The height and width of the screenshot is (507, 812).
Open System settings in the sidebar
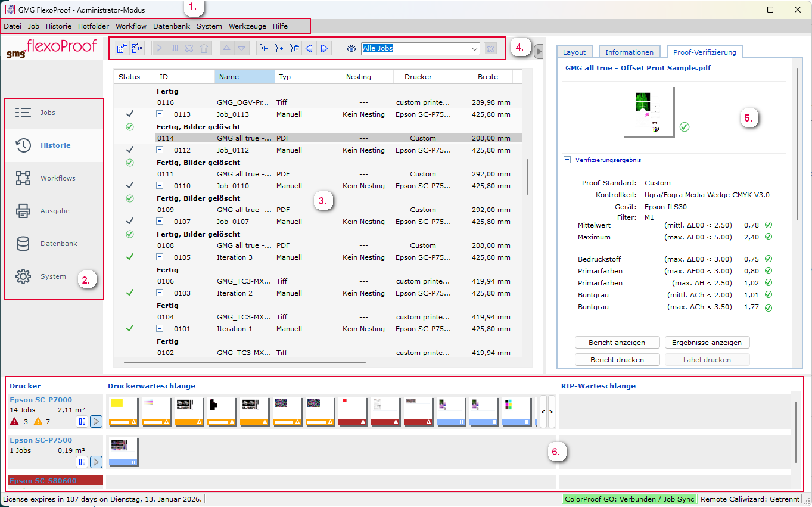click(x=54, y=276)
